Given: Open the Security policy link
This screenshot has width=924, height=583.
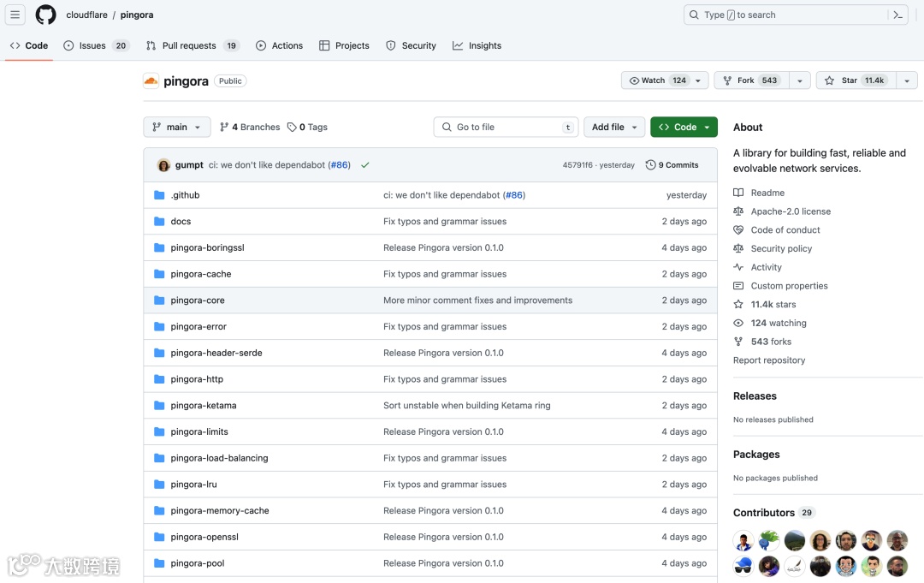Looking at the screenshot, I should [781, 249].
